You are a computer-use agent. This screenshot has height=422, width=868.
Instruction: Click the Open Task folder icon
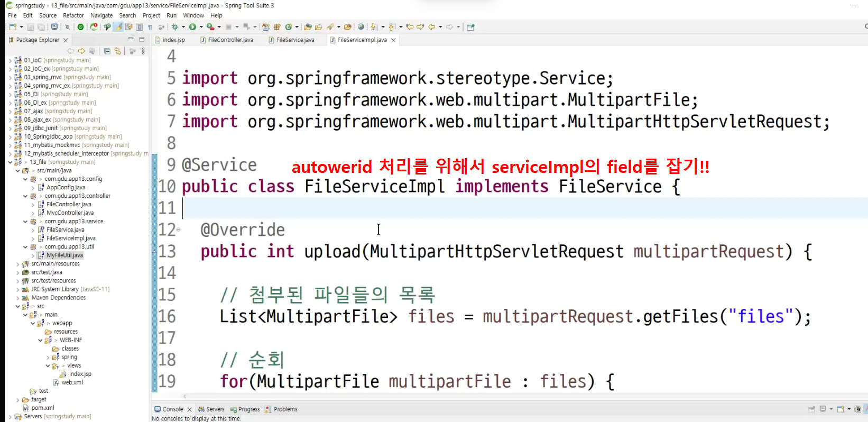(318, 27)
